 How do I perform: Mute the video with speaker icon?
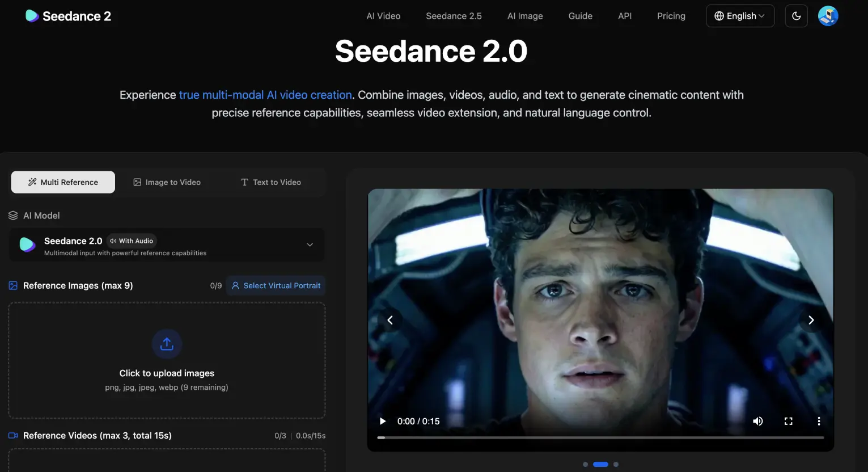[x=757, y=421]
